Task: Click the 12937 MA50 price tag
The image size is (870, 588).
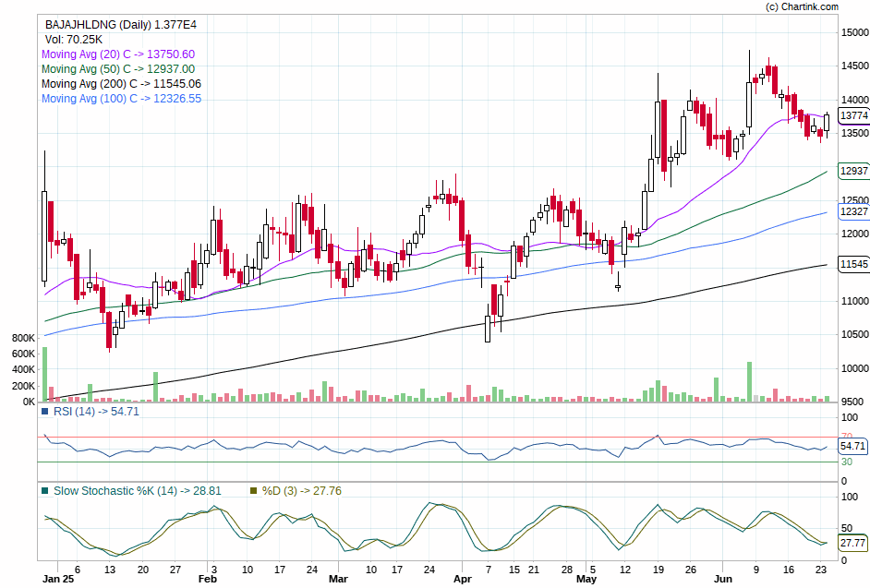Action: [854, 170]
